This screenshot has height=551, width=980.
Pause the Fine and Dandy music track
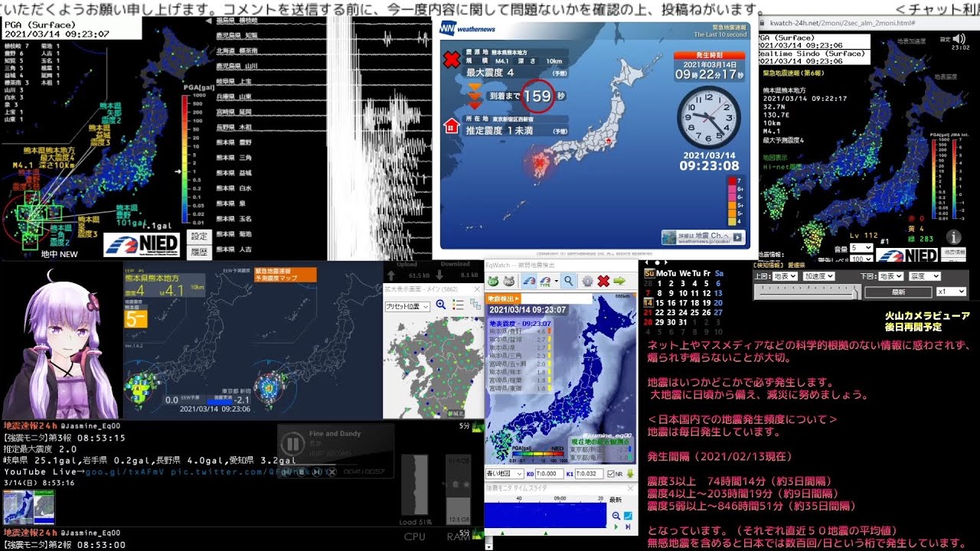pos(292,444)
